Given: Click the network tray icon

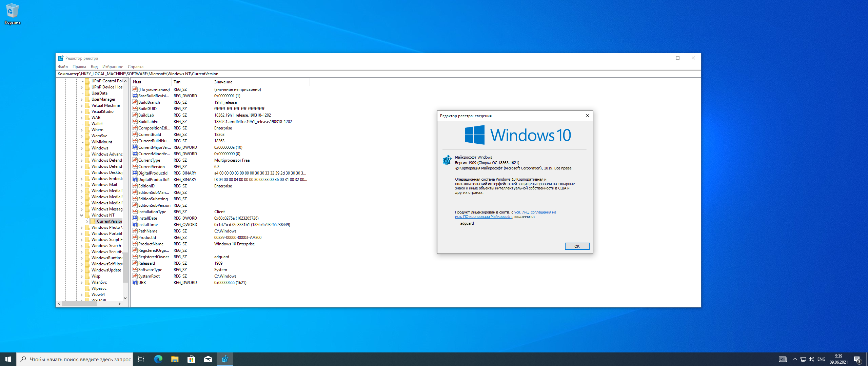Looking at the screenshot, I should 803,359.
